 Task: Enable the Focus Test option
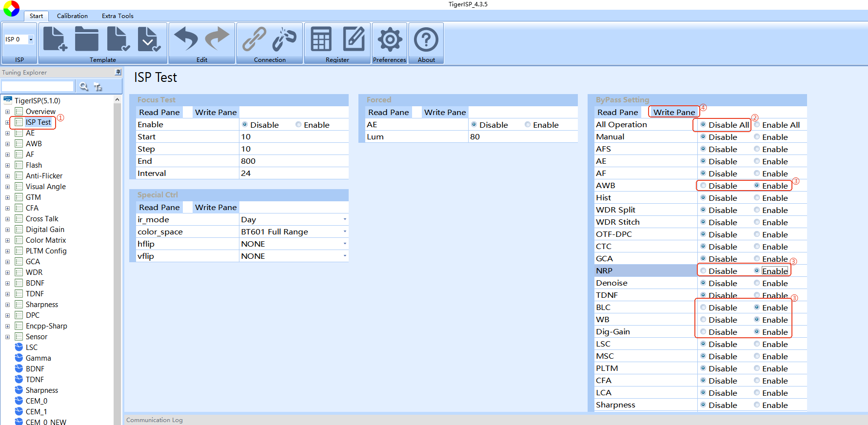coord(298,125)
